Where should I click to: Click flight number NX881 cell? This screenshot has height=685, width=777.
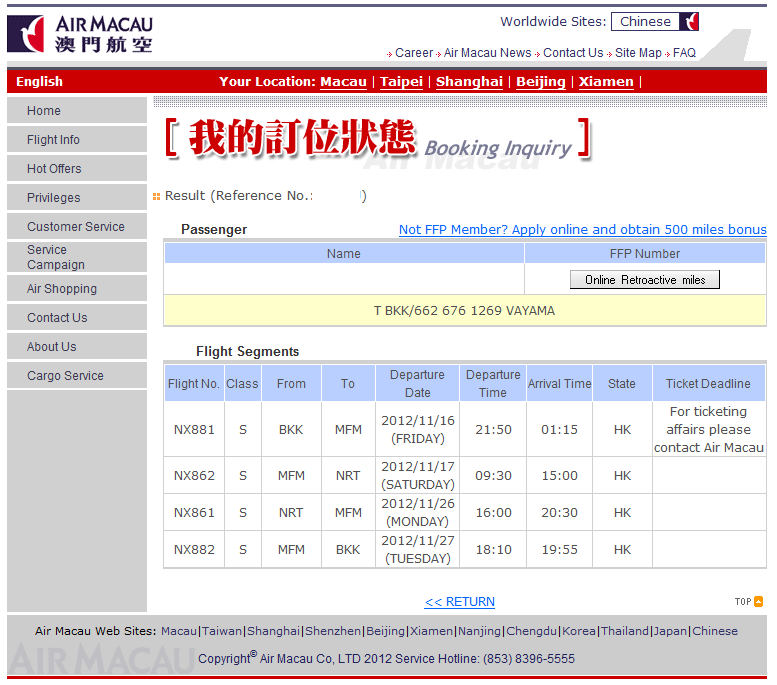pyautogui.click(x=194, y=429)
